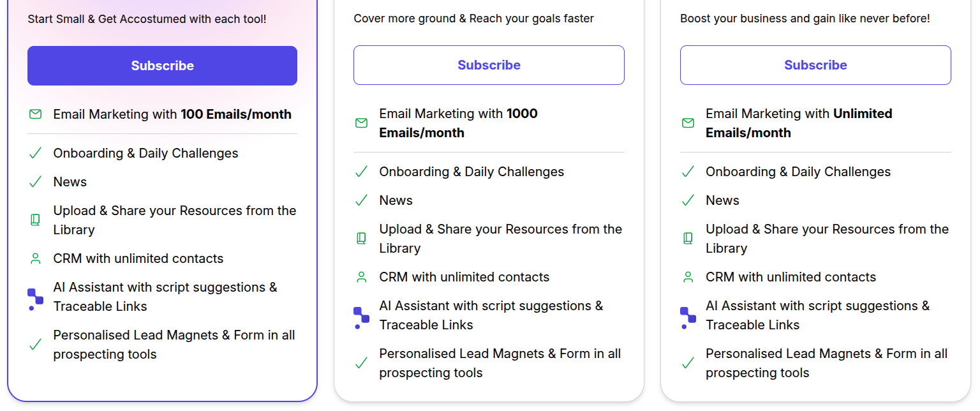Image resolution: width=980 pixels, height=411 pixels.
Task: Click CRM person icon in first plan card
Action: pos(36,258)
